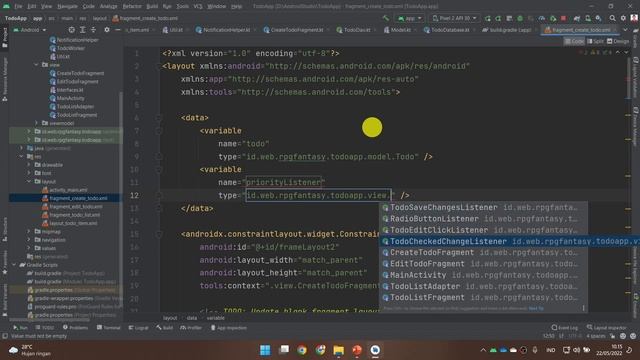640x360 pixels.
Task: Select the Code view mode button
Action: point(574,41)
